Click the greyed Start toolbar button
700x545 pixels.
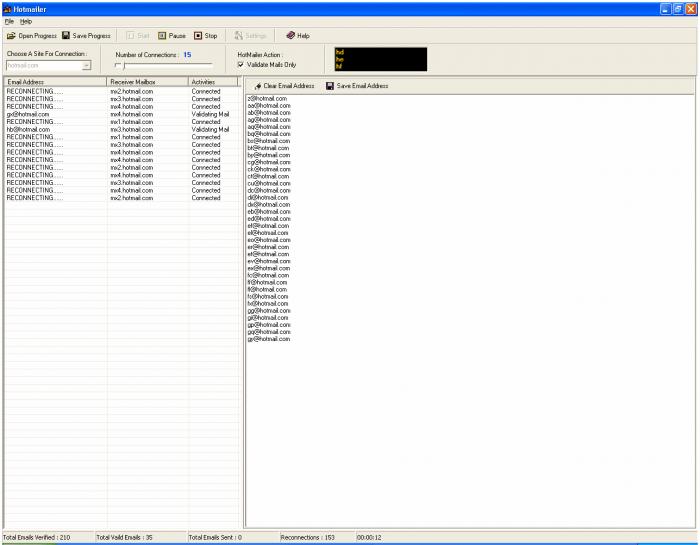(x=138, y=36)
